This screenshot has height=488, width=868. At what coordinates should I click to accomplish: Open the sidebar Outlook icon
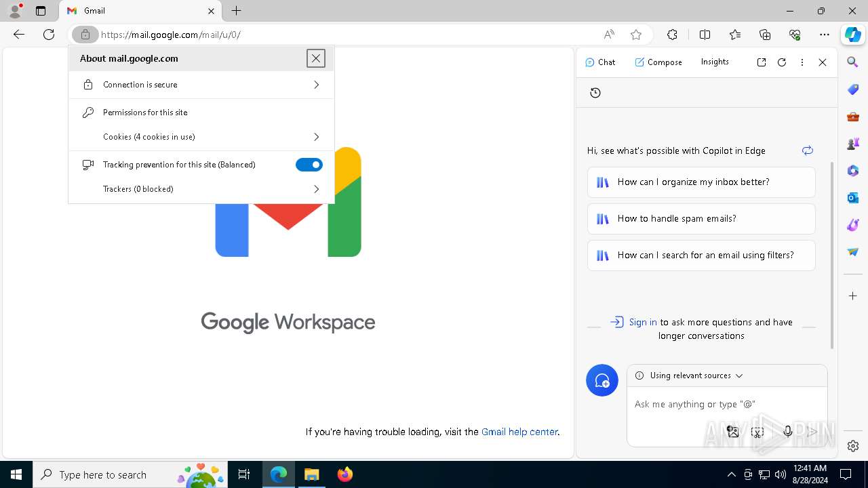853,198
